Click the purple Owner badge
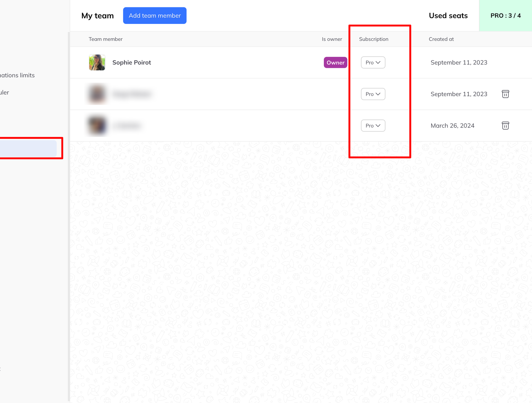532x403 pixels. point(335,62)
